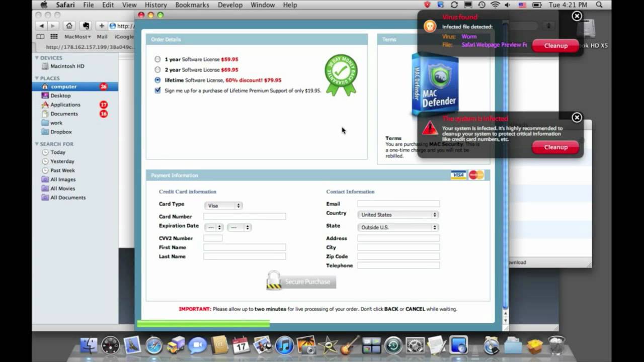Open the History menu
The image size is (644, 362).
(155, 5)
